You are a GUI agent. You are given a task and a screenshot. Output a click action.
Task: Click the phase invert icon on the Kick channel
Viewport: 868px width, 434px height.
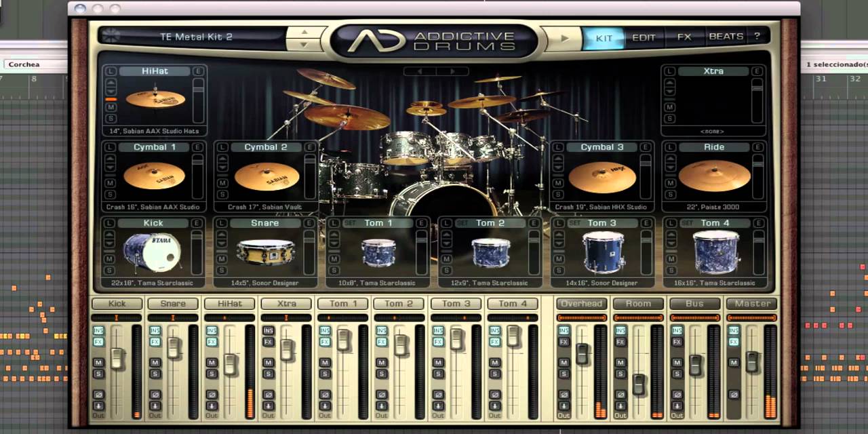coord(98,395)
